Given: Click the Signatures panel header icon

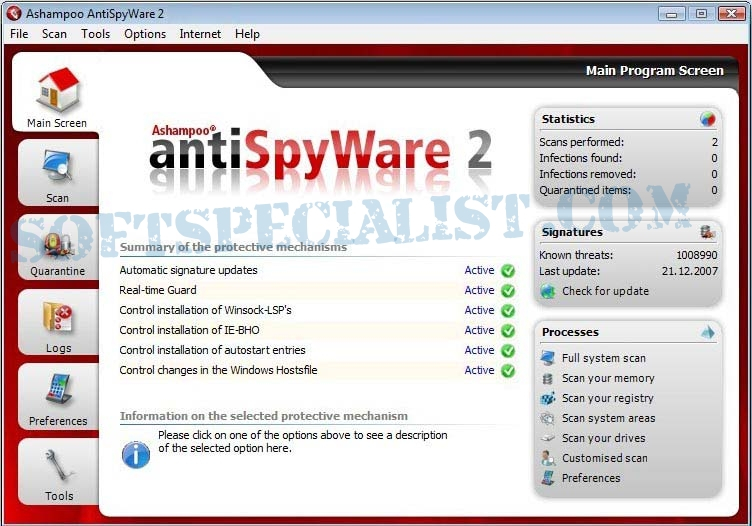Looking at the screenshot, I should [708, 232].
